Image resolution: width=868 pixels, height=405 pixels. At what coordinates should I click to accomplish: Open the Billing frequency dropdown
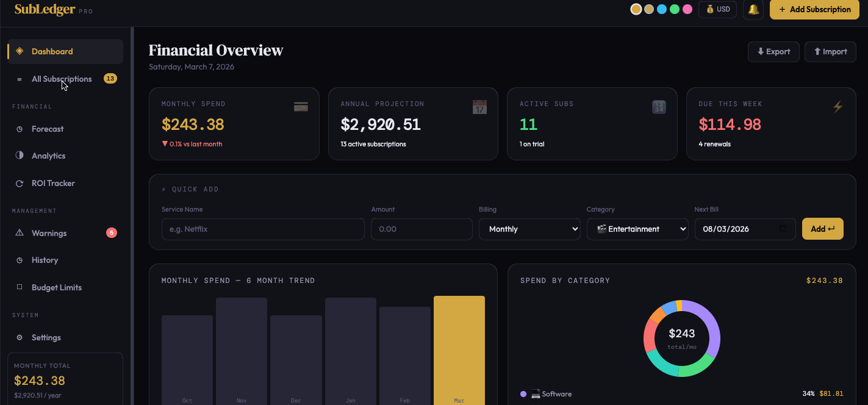pyautogui.click(x=529, y=229)
